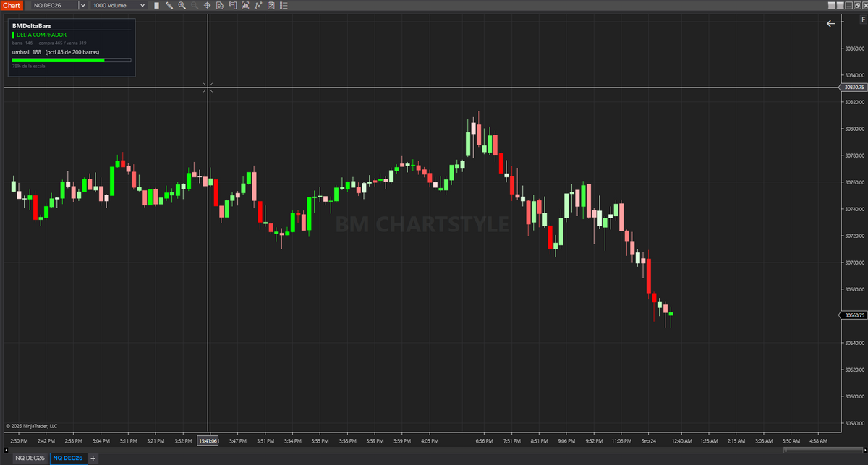
Task: Click the 3:47 PM time label
Action: click(x=239, y=440)
